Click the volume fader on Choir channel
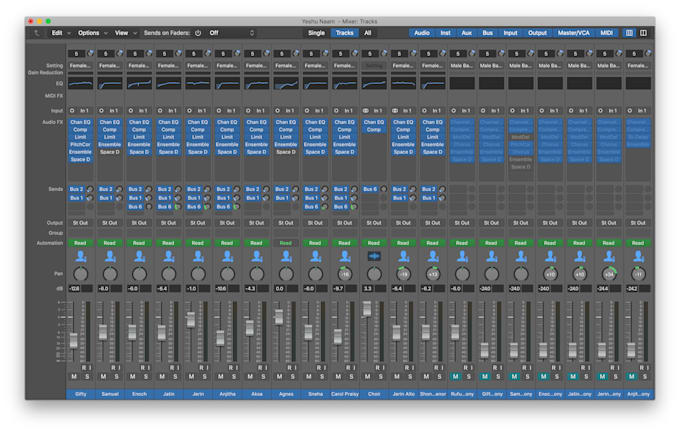680x433 pixels. click(367, 308)
